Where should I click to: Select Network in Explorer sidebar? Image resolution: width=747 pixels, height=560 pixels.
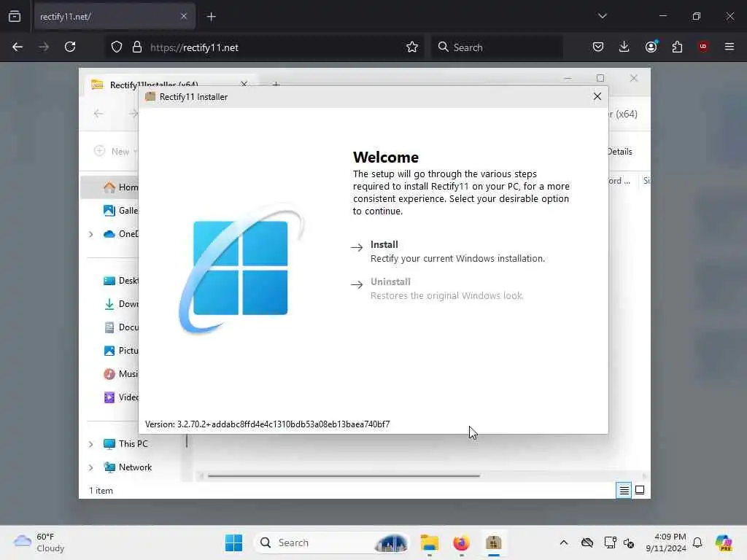tap(128, 467)
